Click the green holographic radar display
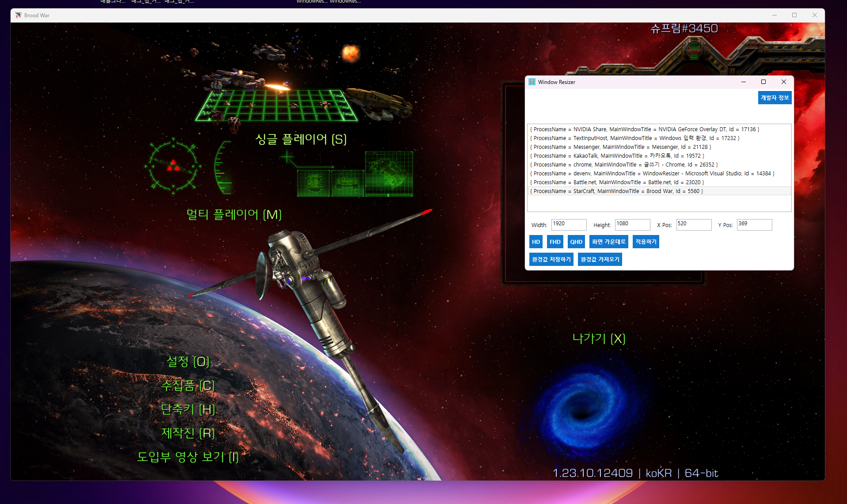The image size is (847, 504). point(173,166)
